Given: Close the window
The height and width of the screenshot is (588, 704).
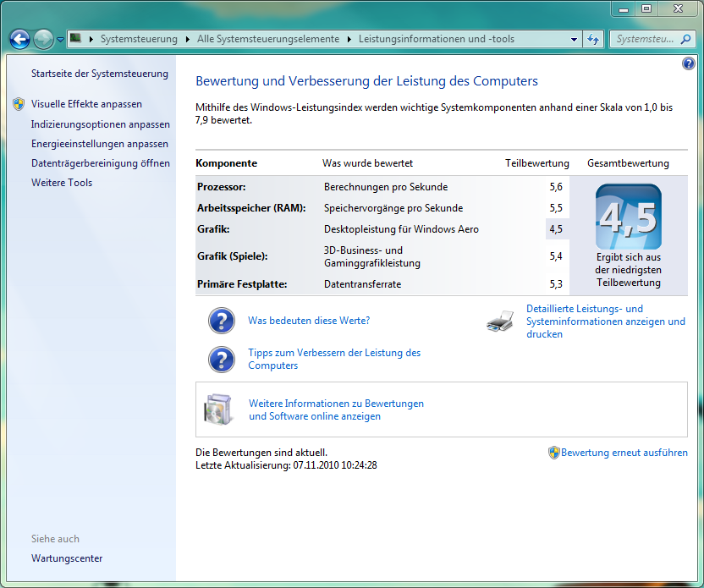Looking at the screenshot, I should (x=678, y=9).
